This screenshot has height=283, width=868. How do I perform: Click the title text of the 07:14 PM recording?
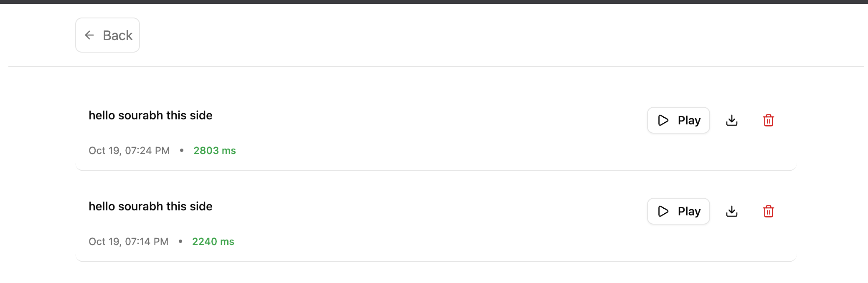150,206
